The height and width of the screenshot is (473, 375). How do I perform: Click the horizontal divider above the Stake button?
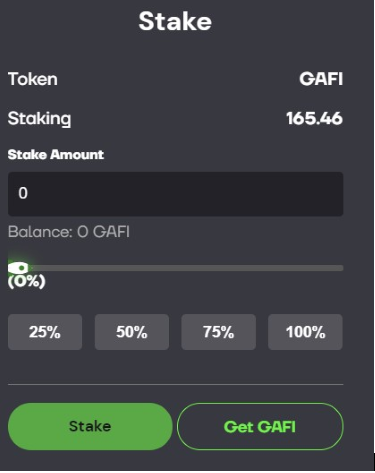176,384
